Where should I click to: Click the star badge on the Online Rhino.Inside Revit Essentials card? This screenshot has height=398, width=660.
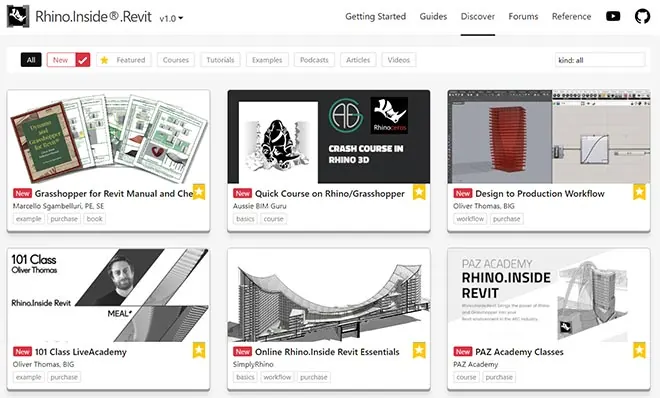point(419,350)
